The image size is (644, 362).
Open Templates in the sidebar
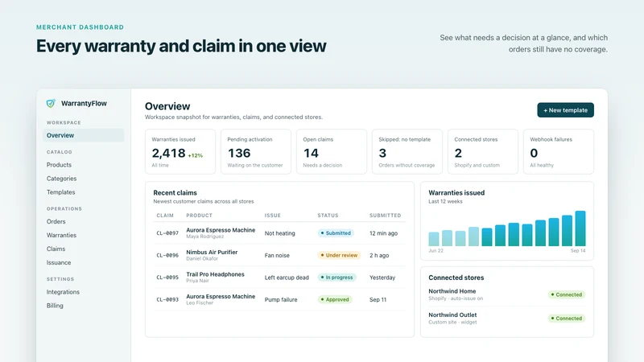(61, 192)
